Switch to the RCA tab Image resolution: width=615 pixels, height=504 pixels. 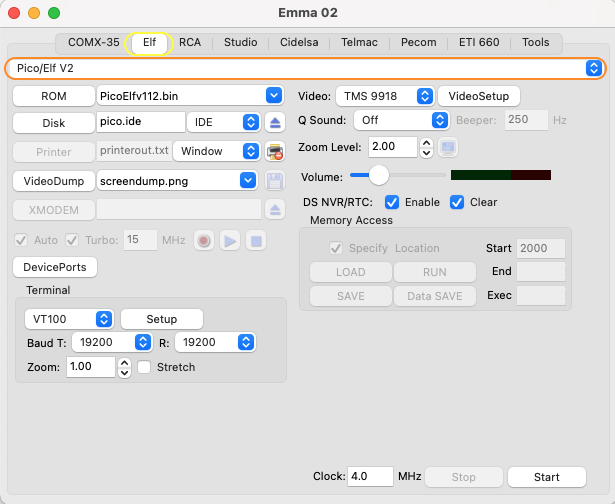pyautogui.click(x=190, y=42)
